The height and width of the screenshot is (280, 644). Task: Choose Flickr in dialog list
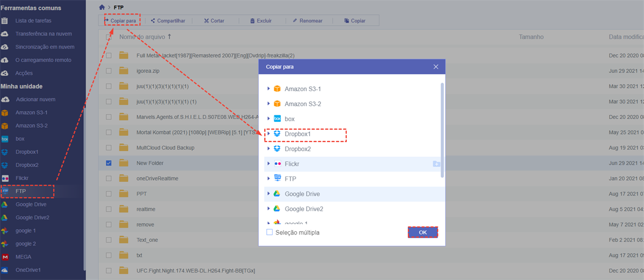(293, 164)
